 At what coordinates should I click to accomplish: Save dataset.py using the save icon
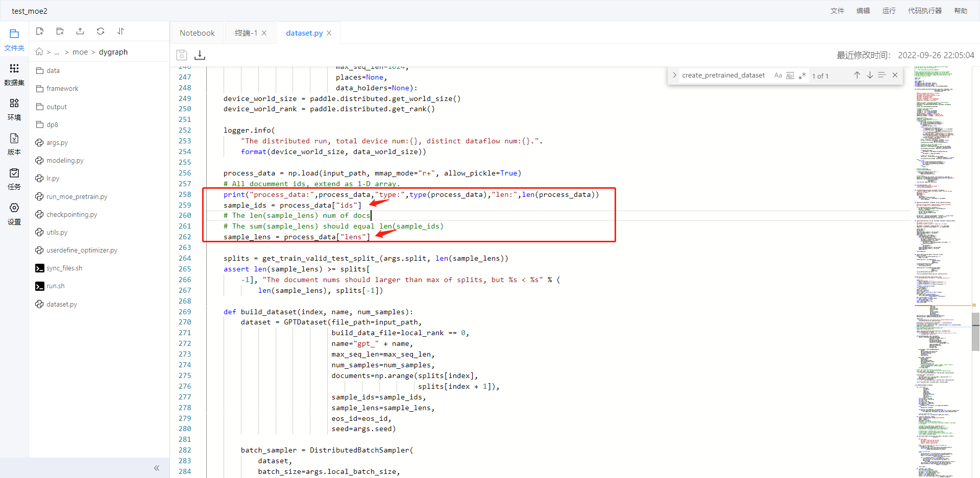pos(181,55)
